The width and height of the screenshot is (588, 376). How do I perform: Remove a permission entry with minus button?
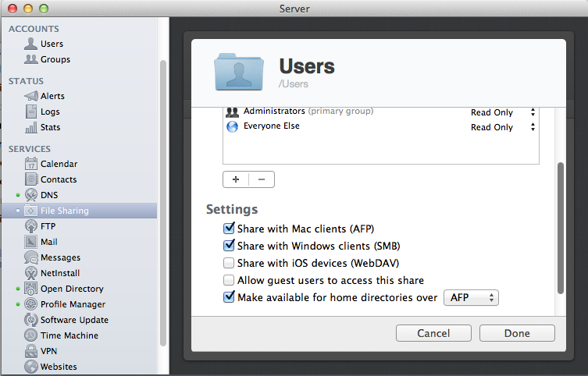pyautogui.click(x=262, y=179)
